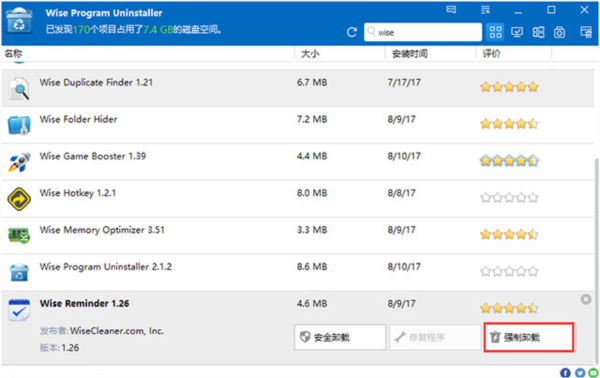Open the menu list icon in title bar
Image resolution: width=600 pixels, height=378 pixels.
tap(485, 10)
